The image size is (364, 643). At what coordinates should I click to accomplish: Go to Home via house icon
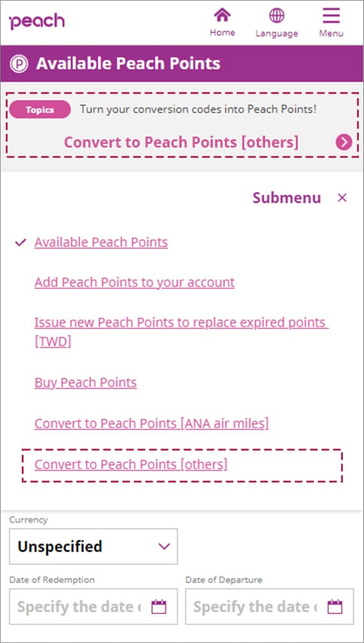[222, 15]
